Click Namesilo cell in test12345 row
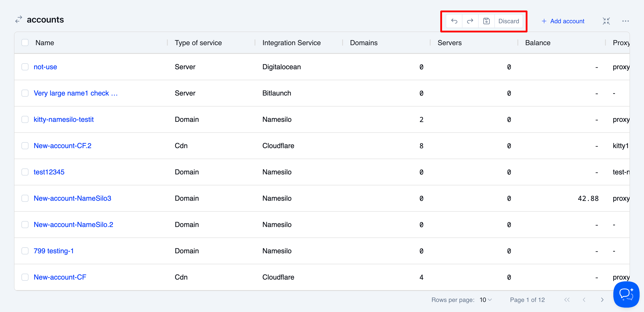Image resolution: width=644 pixels, height=312 pixels. 277,172
